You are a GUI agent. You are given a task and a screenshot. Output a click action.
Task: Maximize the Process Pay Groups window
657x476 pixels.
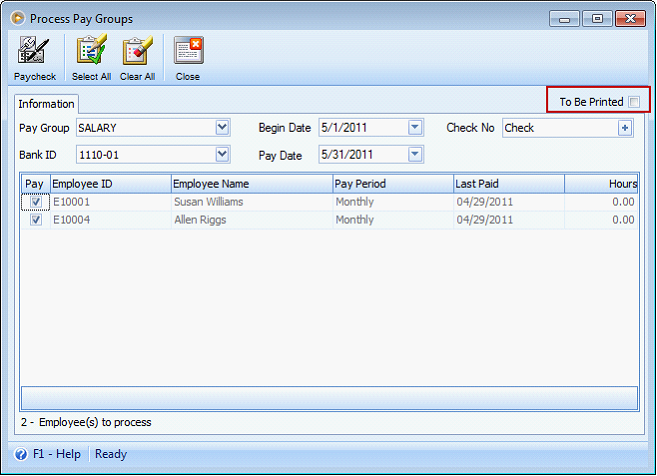click(x=597, y=19)
